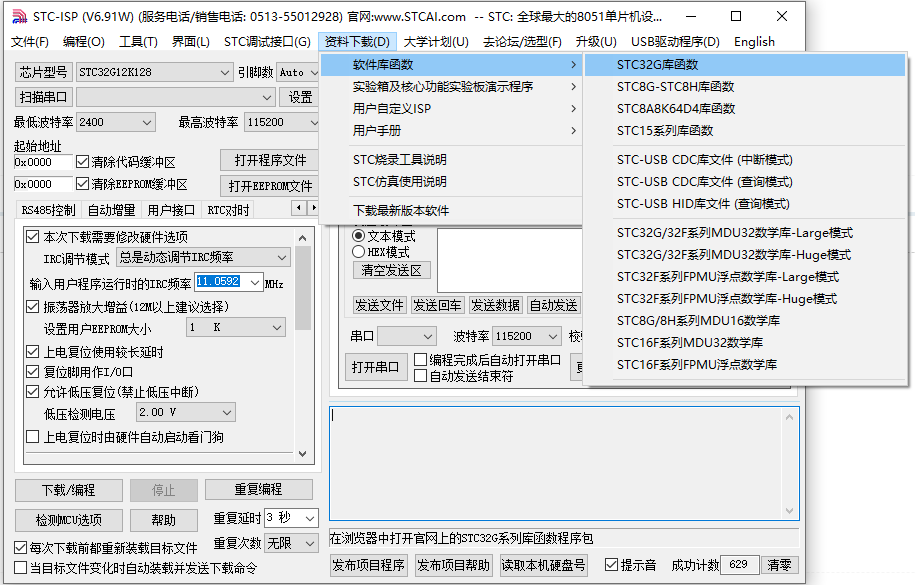Screen dimensions: 915x585
Task: Open 低压检测电压 2.00 V dropdown
Action: click(x=186, y=412)
